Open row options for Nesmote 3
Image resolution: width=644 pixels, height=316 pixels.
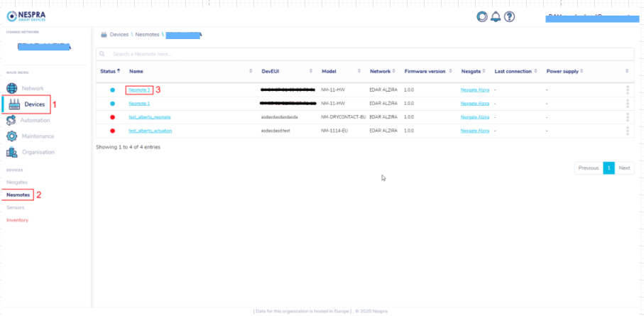click(628, 90)
